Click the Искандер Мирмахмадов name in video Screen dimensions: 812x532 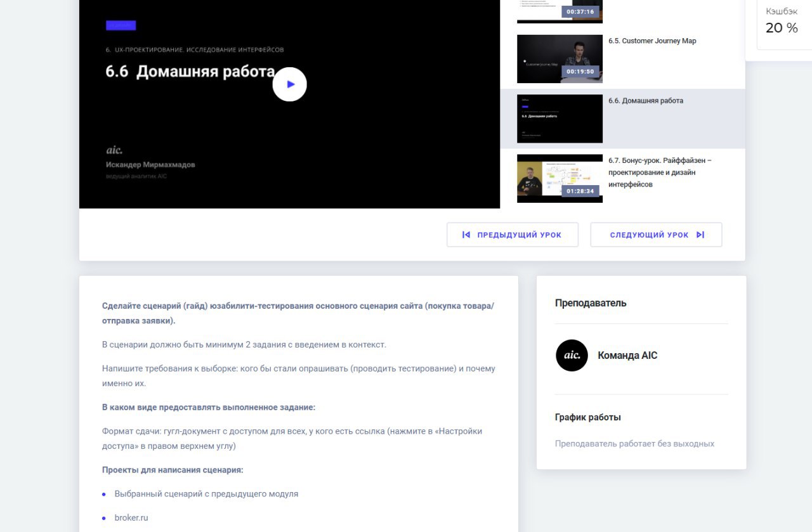coord(150,164)
